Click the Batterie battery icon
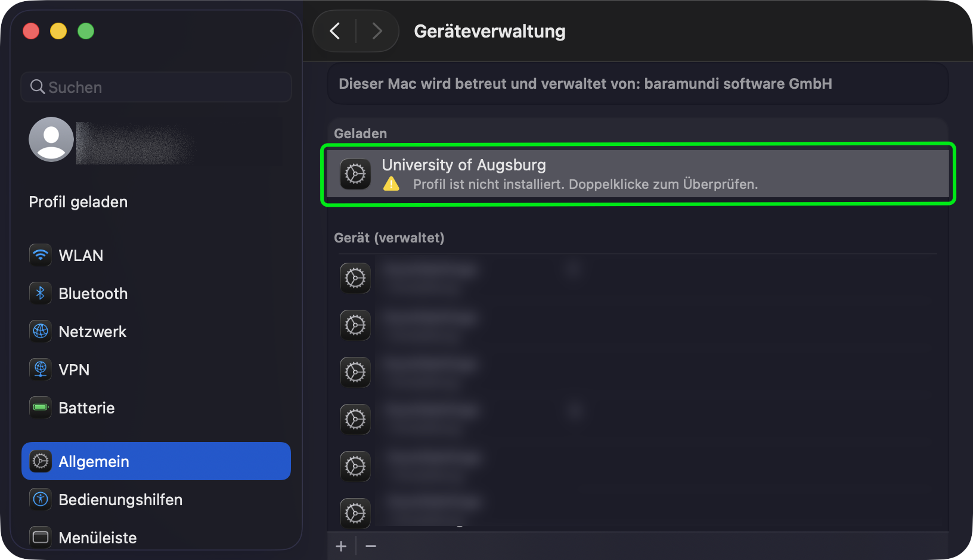This screenshot has width=973, height=560. [41, 408]
